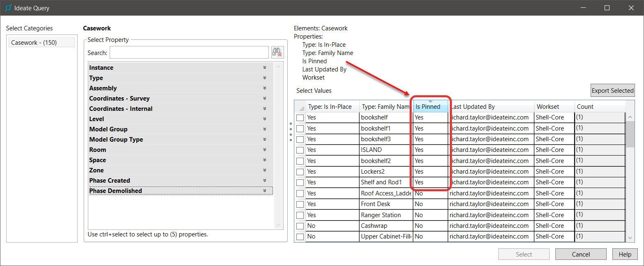The width and height of the screenshot is (644, 266).
Task: Sort by Count column header
Action: tap(599, 107)
